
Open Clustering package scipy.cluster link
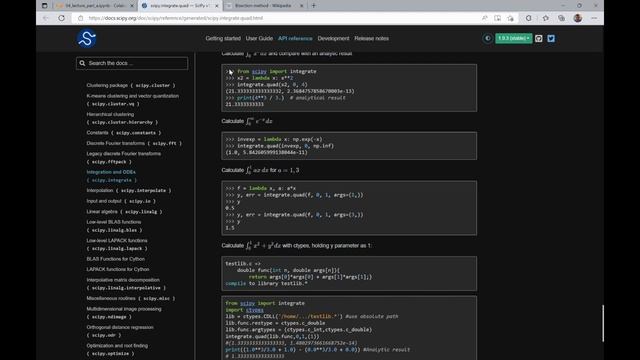pos(131,85)
